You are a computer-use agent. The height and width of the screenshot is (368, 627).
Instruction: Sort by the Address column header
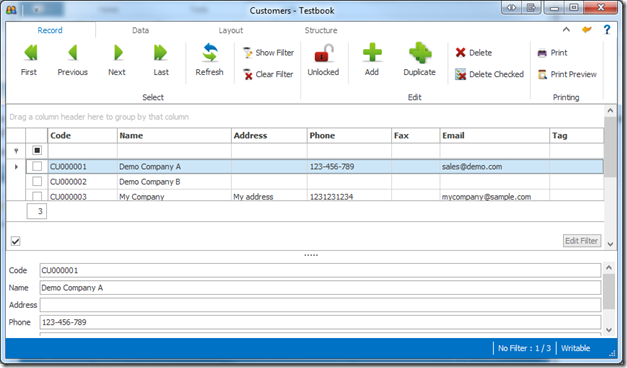pyautogui.click(x=269, y=136)
